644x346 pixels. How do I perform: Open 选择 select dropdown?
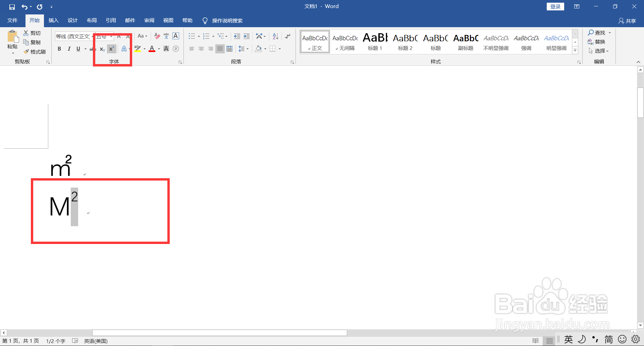(x=598, y=51)
